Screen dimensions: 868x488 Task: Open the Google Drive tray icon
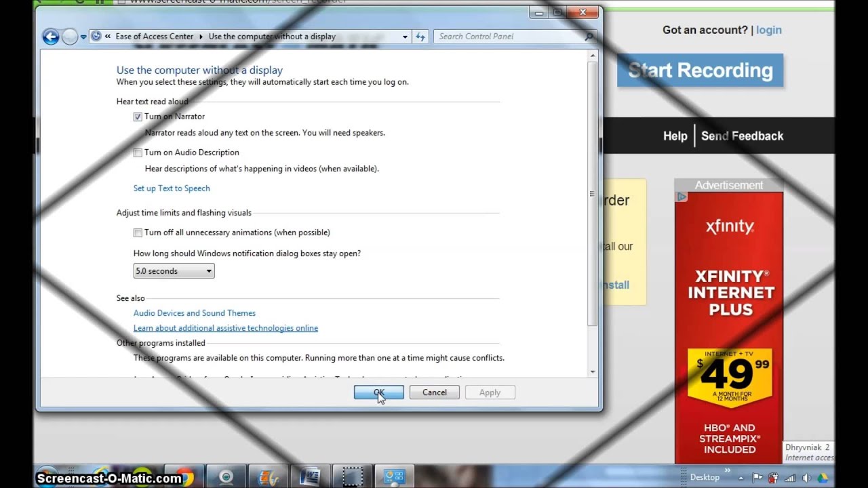pos(823,477)
